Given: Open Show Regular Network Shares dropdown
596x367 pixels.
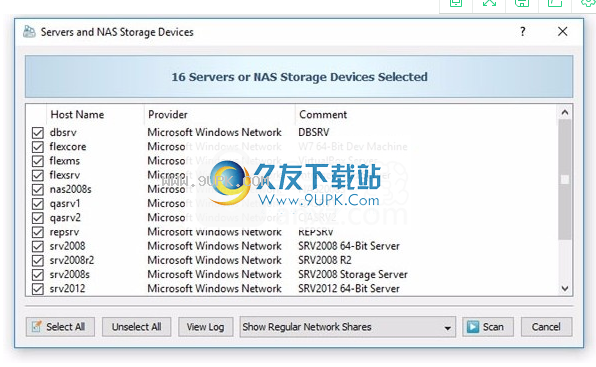Looking at the screenshot, I should (x=347, y=327).
